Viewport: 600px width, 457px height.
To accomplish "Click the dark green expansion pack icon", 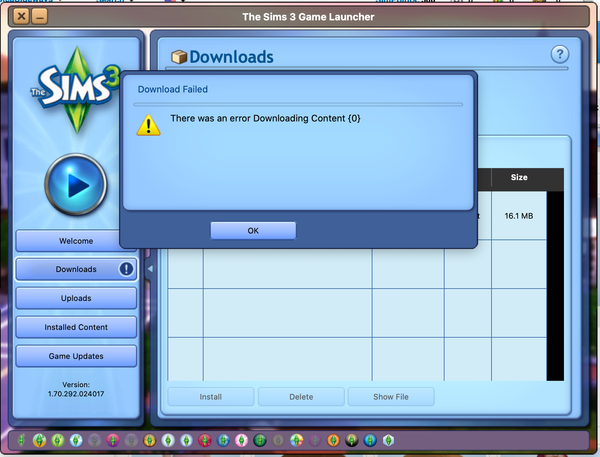I will pos(260,441).
